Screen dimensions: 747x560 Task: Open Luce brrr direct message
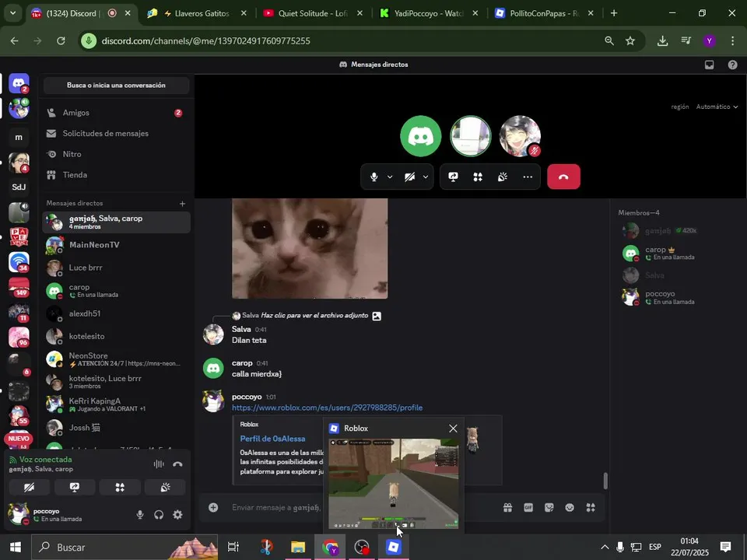116,268
